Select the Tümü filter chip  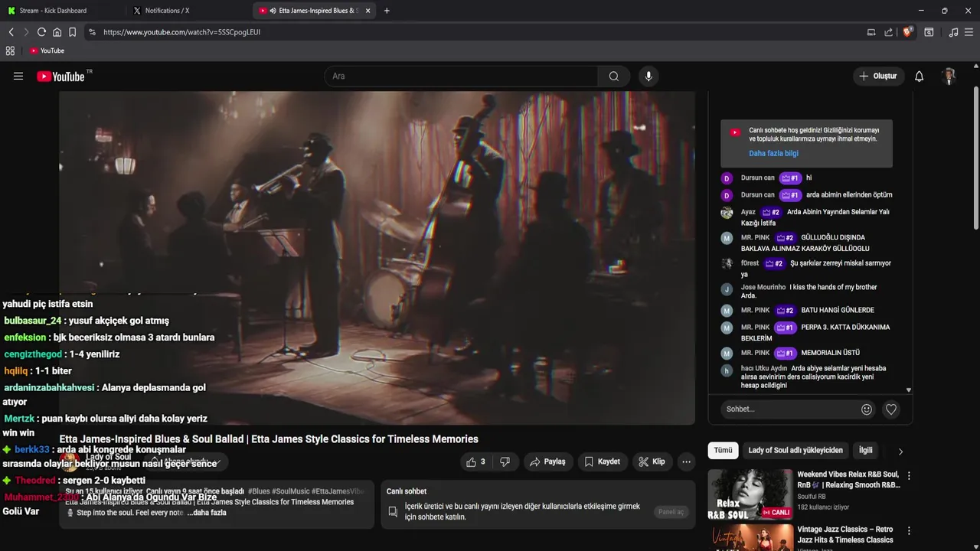723,451
